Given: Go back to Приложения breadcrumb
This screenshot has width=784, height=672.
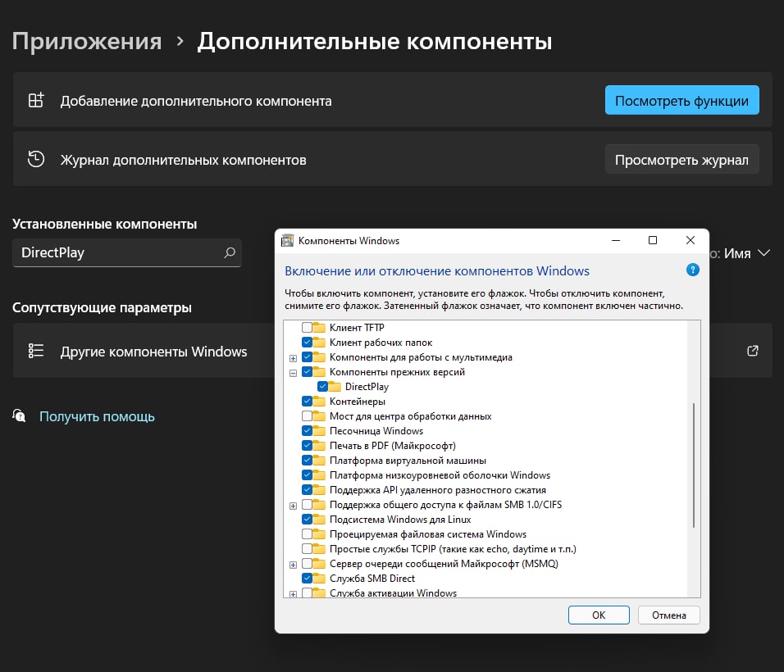Looking at the screenshot, I should [x=87, y=41].
